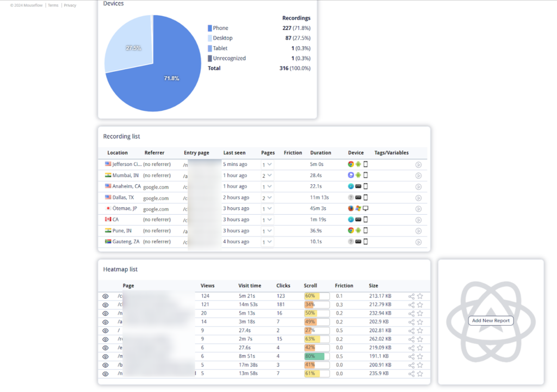Viewport: 557px width, 392px height.
Task: Toggle eye icon for last heatmap row
Action: 106,374
